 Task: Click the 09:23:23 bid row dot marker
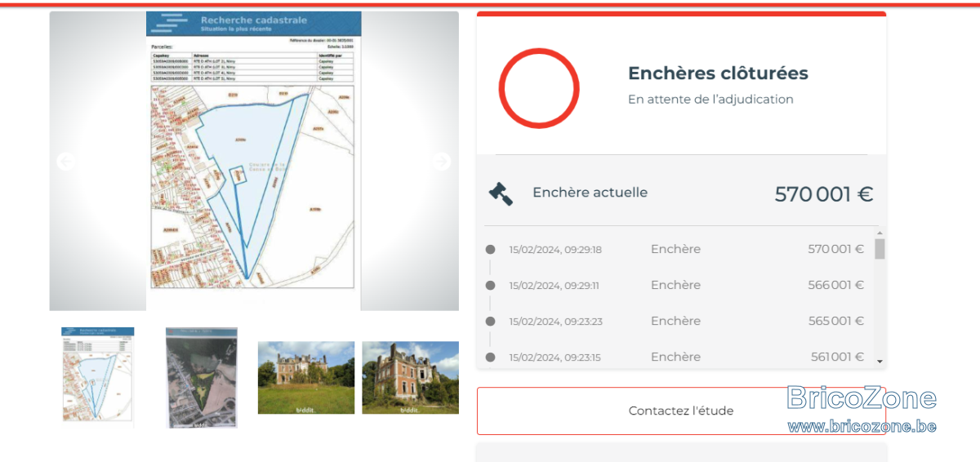[490, 322]
